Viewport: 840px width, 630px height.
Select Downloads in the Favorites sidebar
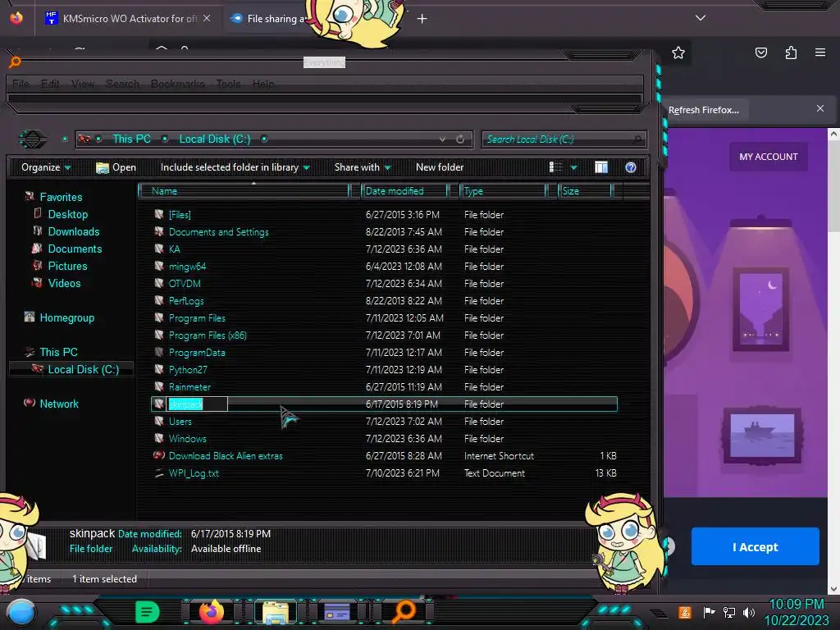(x=73, y=231)
